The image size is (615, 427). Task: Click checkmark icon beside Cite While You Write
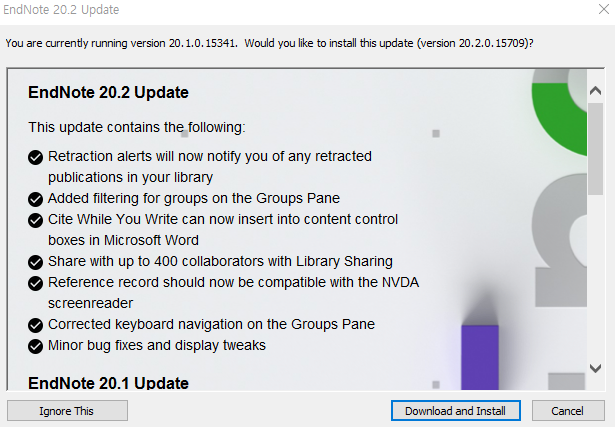point(35,220)
